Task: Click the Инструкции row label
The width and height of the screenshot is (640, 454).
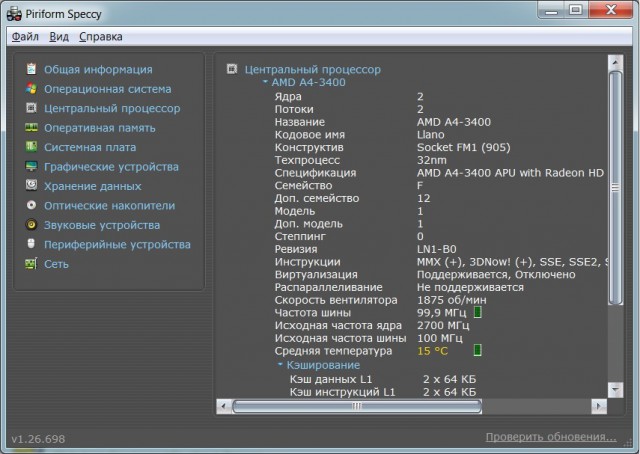Action: (x=307, y=262)
